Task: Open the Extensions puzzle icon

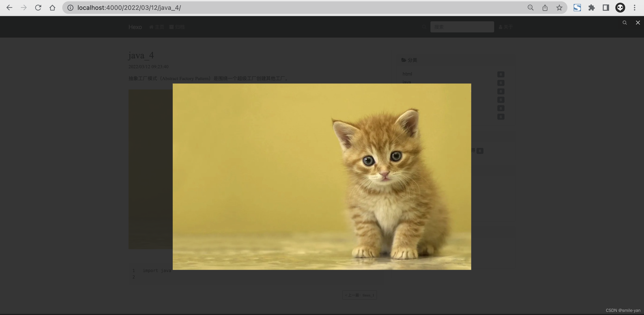Action: pyautogui.click(x=592, y=8)
